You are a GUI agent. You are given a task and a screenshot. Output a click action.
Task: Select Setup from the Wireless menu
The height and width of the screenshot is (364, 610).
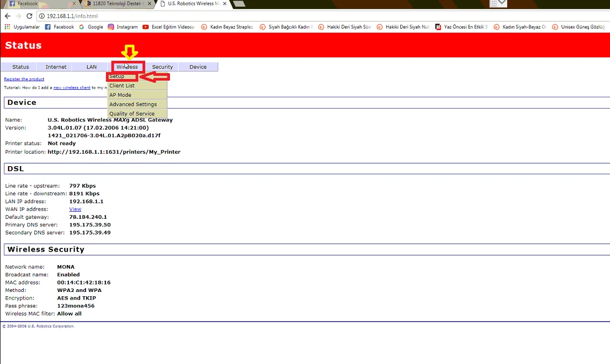[x=117, y=76]
